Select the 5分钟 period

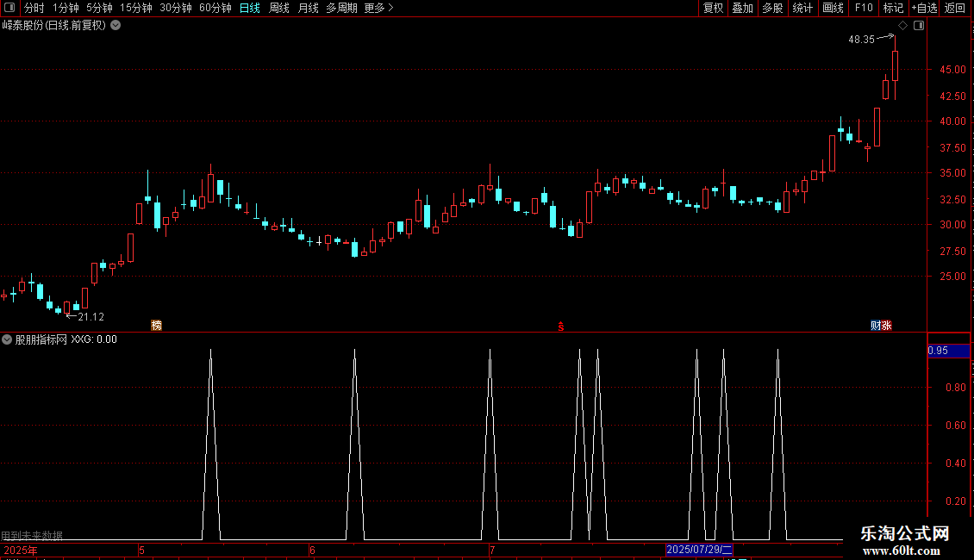tap(99, 8)
